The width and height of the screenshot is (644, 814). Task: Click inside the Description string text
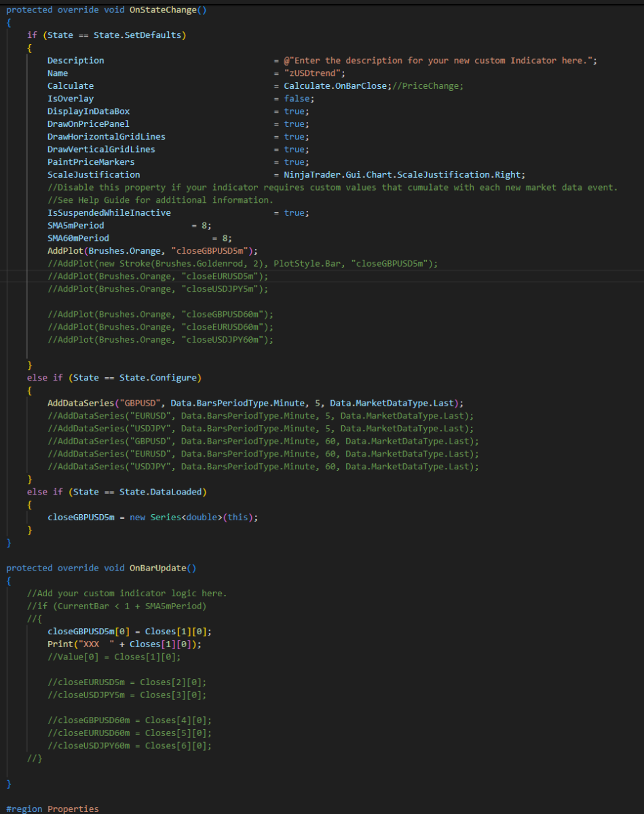click(441, 61)
